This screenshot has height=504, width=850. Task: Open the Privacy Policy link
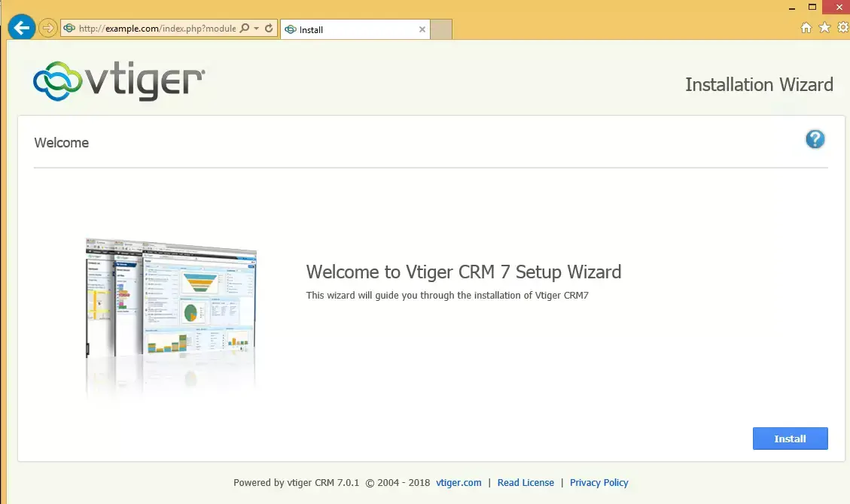tap(599, 482)
